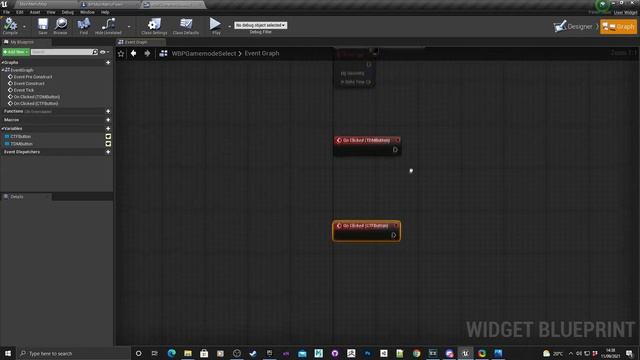The width and height of the screenshot is (640, 360).
Task: Open the Compile options dropdown arrow
Action: pos(24,27)
